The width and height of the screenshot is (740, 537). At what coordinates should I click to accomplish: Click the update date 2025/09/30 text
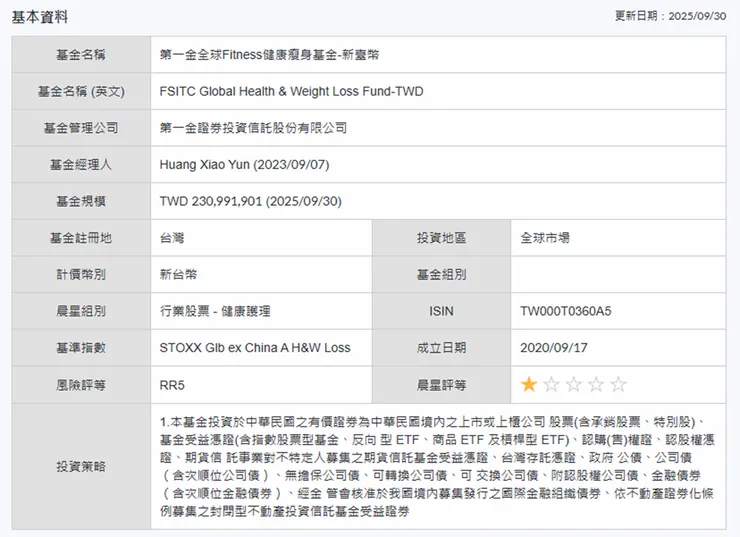pyautogui.click(x=697, y=16)
